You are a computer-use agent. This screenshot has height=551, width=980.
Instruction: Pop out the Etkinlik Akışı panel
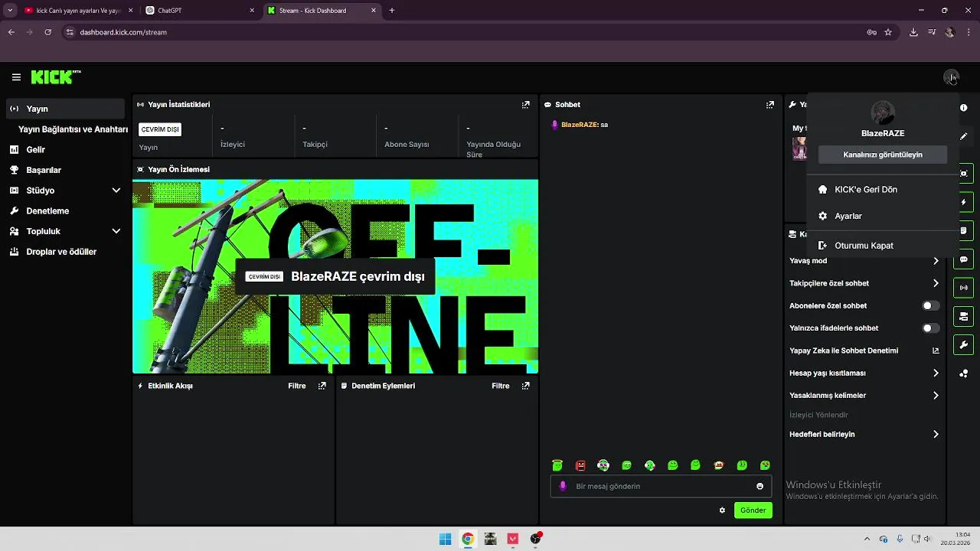(322, 386)
